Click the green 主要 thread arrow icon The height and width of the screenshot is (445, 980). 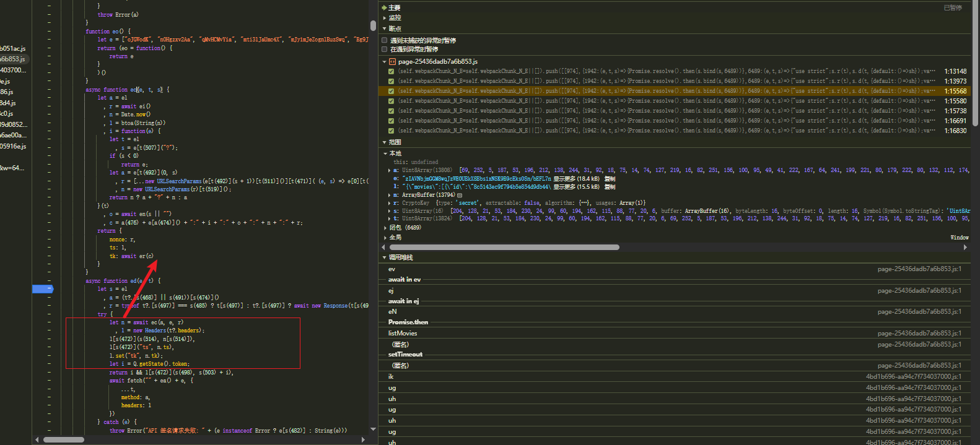[384, 7]
